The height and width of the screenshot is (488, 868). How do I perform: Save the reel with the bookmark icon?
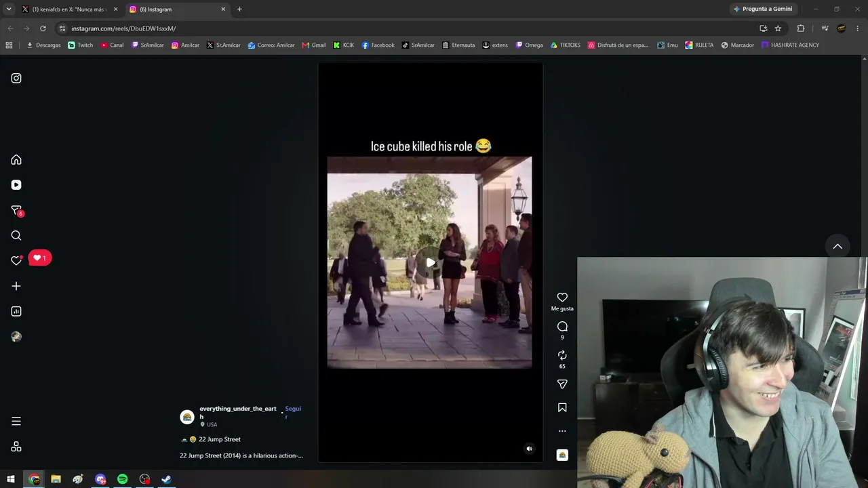(562, 407)
